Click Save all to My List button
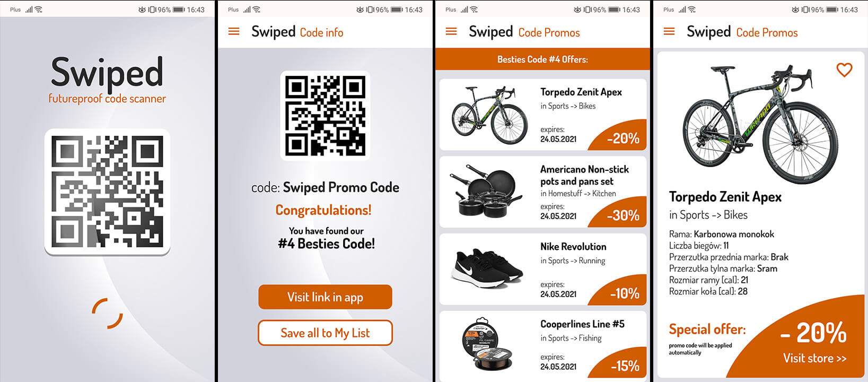The width and height of the screenshot is (868, 382). (325, 333)
